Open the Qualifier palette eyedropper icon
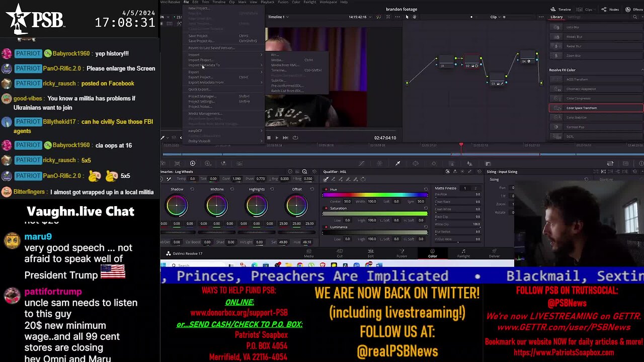Image resolution: width=644 pixels, height=362 pixels. coord(397,163)
